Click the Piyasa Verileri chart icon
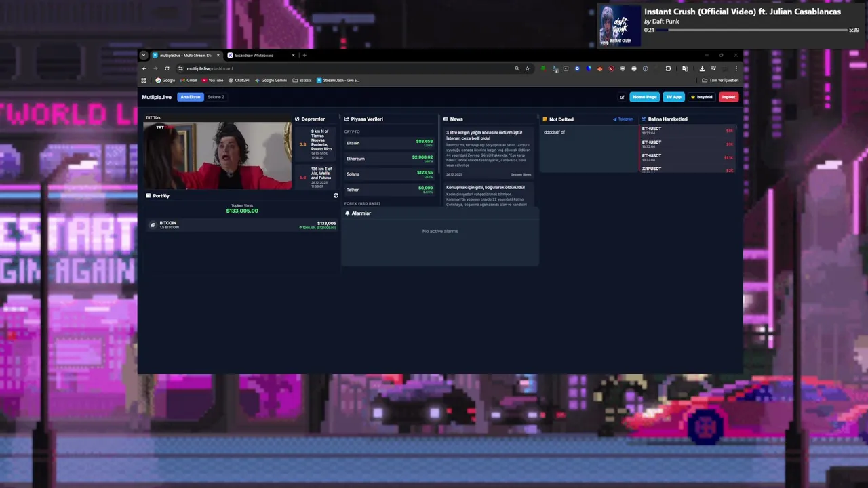 pos(347,119)
